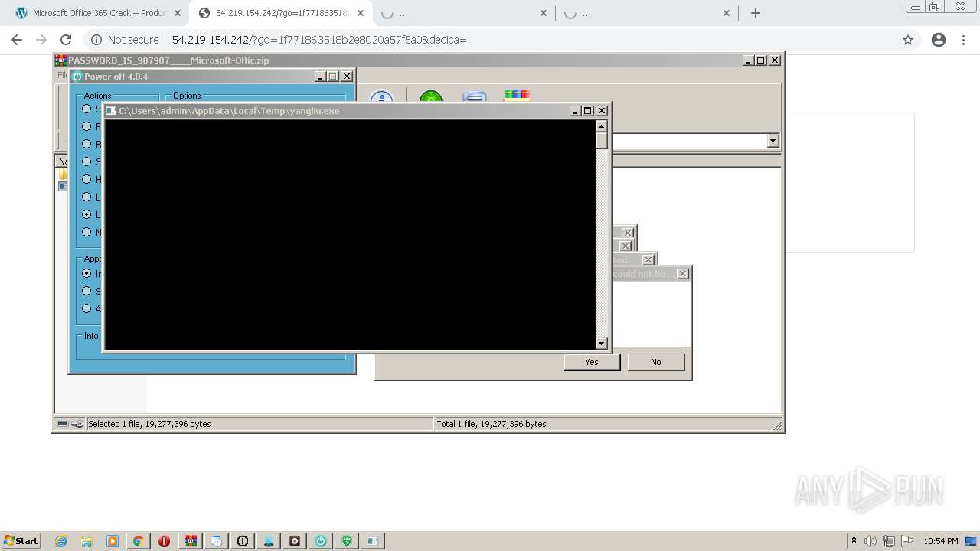
Task: Open the Not secure site info
Action: (x=125, y=40)
